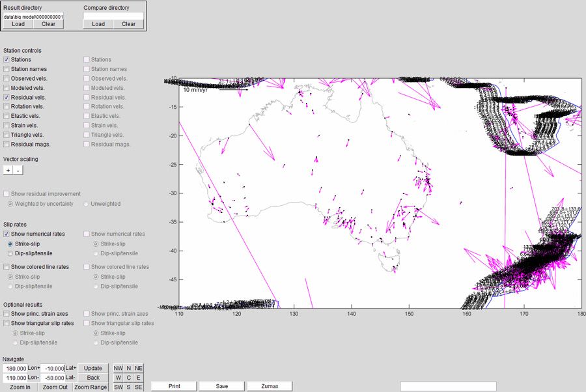Toggle the enabled Show colored line rates checkbox
Image resolution: width=586 pixels, height=392 pixels.
[x=7, y=267]
